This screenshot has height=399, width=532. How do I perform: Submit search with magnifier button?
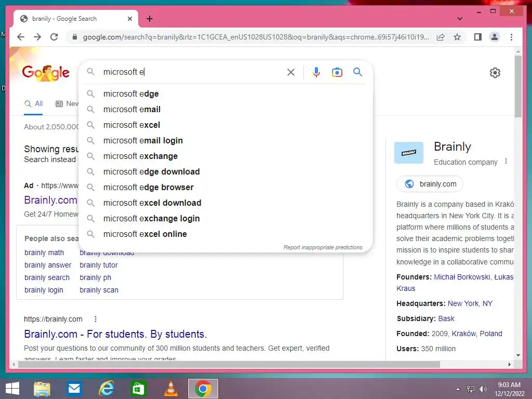tap(357, 72)
